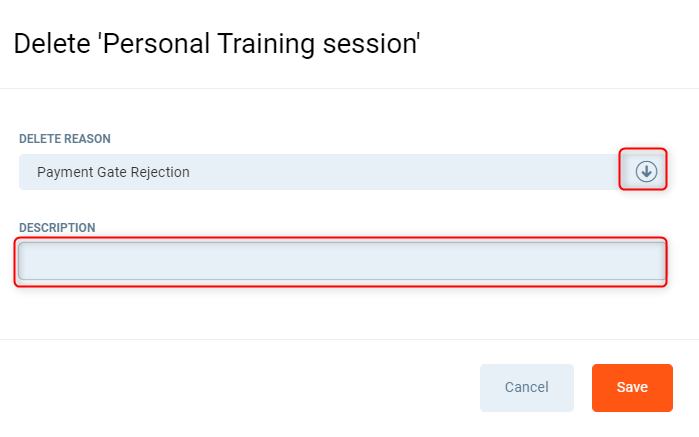Save the Personal Training session deletion
The width and height of the screenshot is (699, 437).
(x=632, y=388)
